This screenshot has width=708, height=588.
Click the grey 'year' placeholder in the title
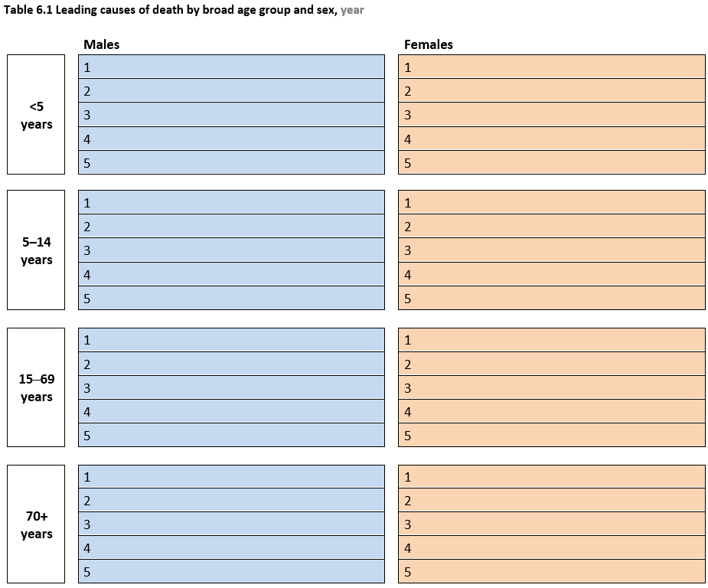(352, 11)
